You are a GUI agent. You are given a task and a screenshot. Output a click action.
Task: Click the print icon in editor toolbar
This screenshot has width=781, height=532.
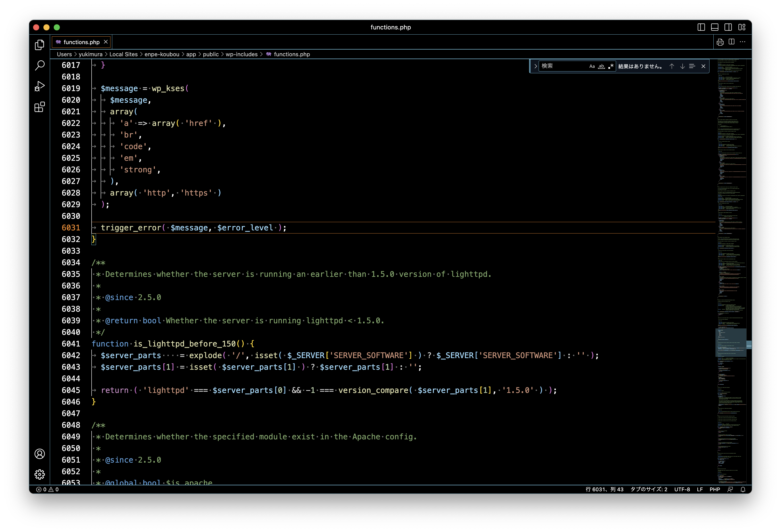720,42
